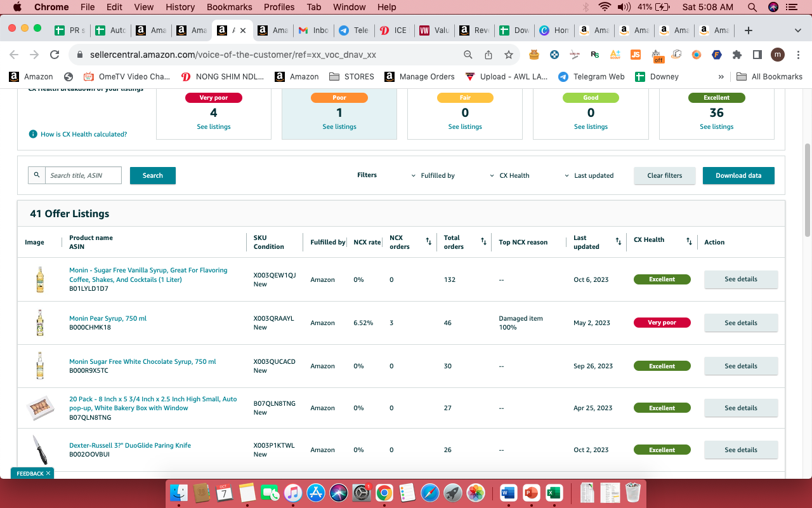Open the History menu
Image resolution: width=812 pixels, height=508 pixels.
180,7
